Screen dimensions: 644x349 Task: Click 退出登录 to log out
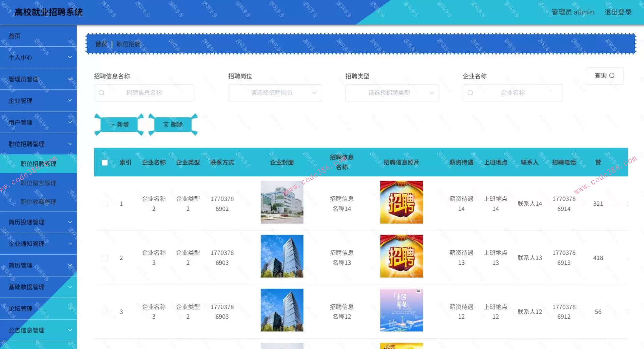(618, 12)
